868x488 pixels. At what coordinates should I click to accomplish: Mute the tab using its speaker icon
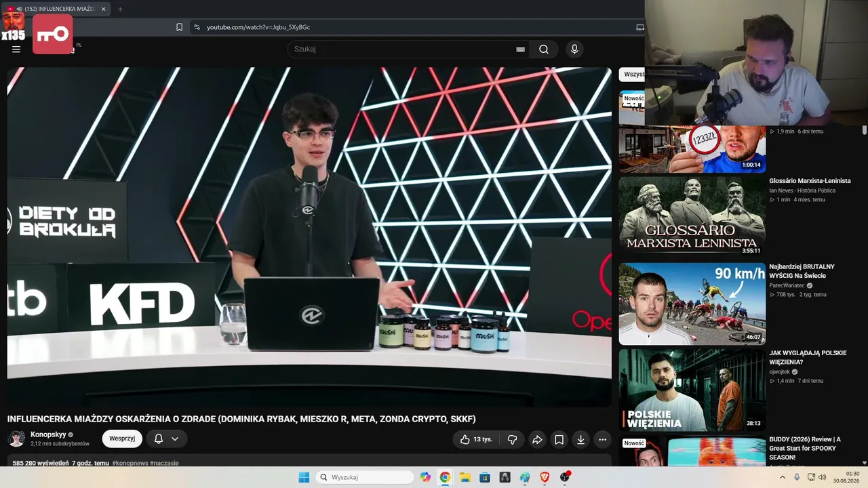(x=19, y=9)
